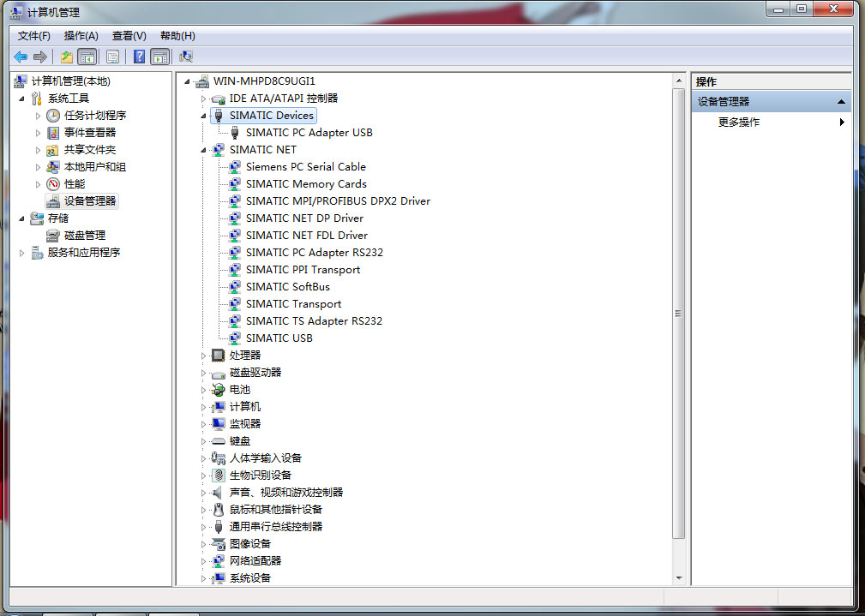Select SIMATIC PC Adapter USB device
Image resolution: width=865 pixels, height=616 pixels.
(x=309, y=133)
